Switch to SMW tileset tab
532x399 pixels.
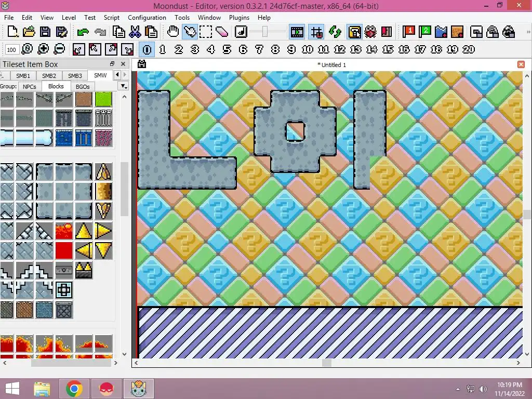(x=100, y=75)
